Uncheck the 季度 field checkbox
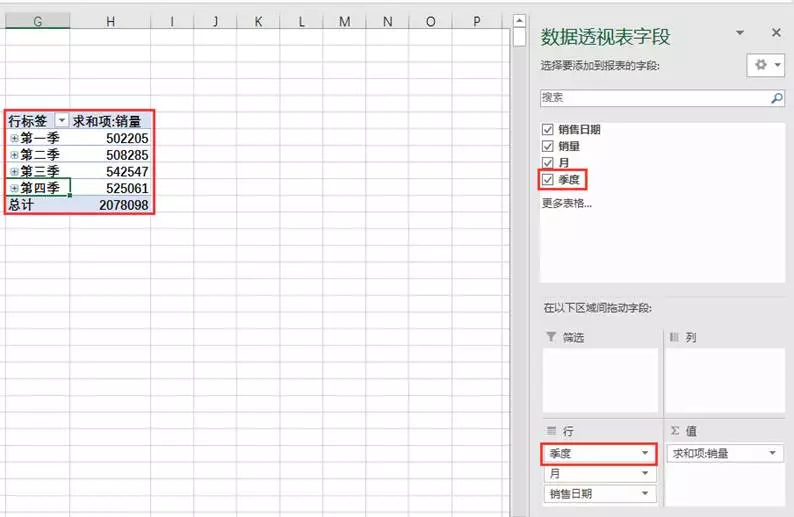 (x=547, y=179)
